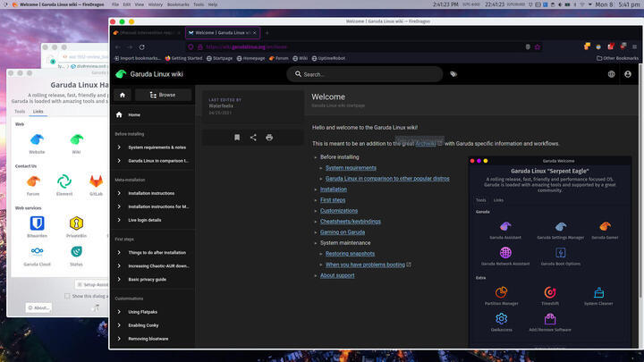Focus the wiki Search field

click(x=365, y=74)
